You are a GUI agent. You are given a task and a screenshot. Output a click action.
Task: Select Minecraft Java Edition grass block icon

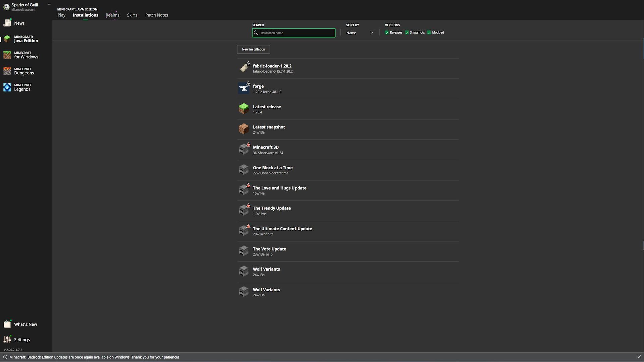[x=7, y=39]
